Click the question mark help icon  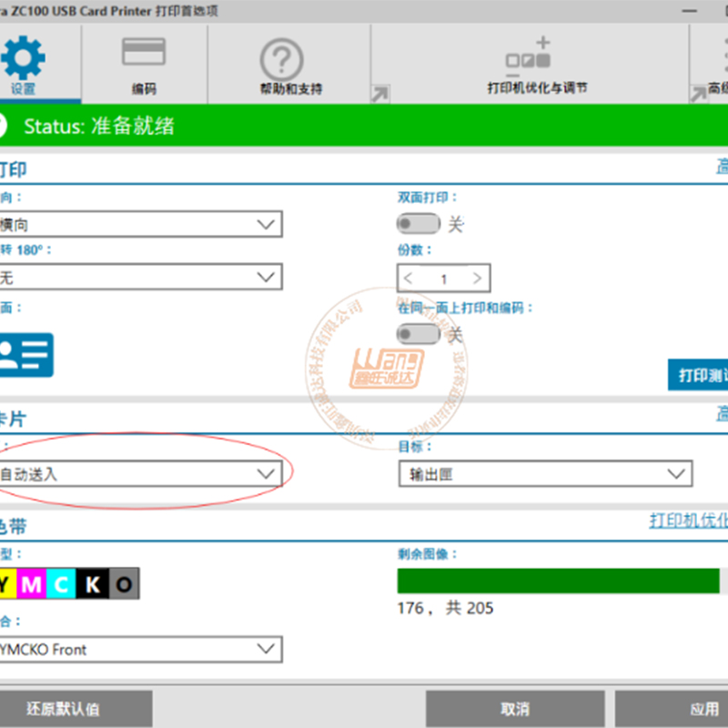282,60
